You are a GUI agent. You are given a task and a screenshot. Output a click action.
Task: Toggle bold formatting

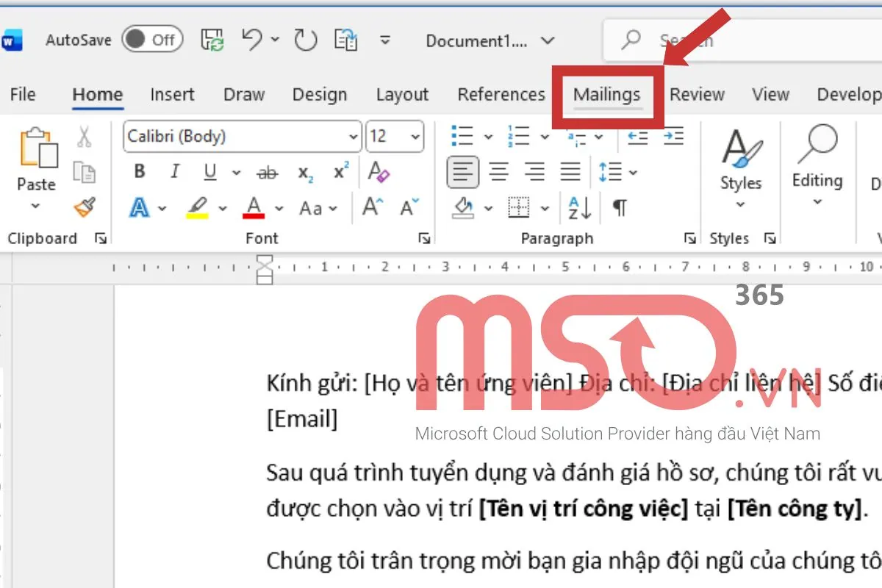pyautogui.click(x=138, y=172)
